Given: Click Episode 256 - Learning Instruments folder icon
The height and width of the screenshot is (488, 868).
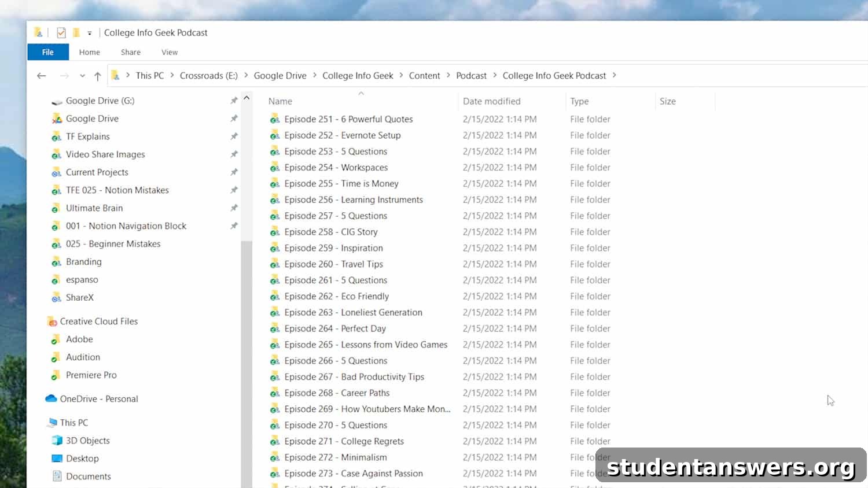Looking at the screenshot, I should point(275,200).
